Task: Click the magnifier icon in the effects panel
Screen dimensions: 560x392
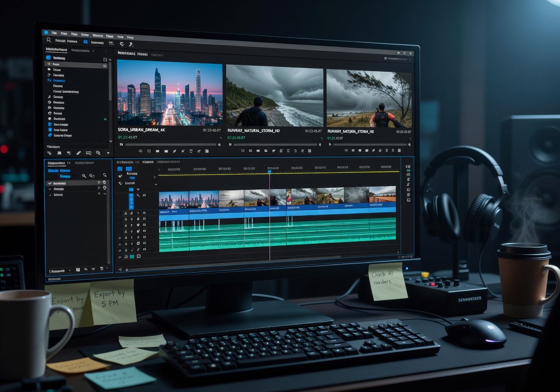Action: (x=84, y=175)
